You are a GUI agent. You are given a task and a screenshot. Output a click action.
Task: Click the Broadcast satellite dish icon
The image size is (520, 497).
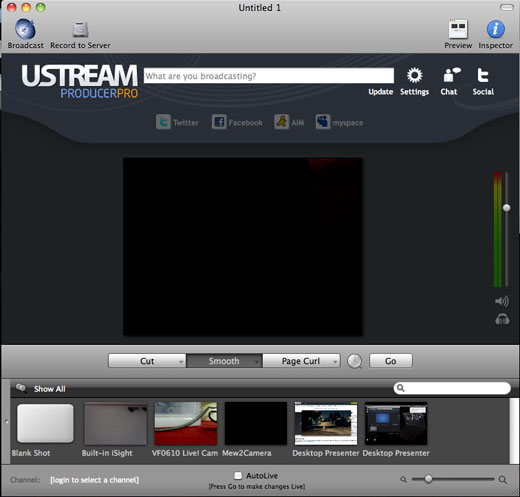pos(25,29)
